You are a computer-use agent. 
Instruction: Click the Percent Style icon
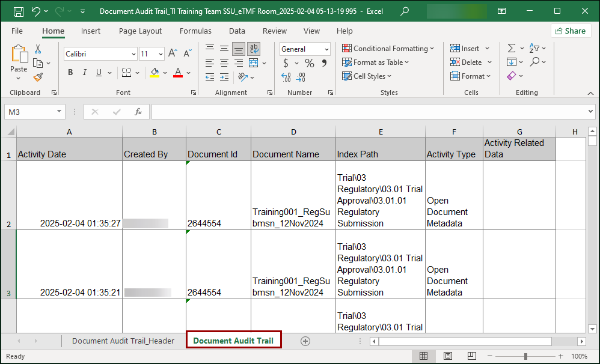(x=310, y=63)
